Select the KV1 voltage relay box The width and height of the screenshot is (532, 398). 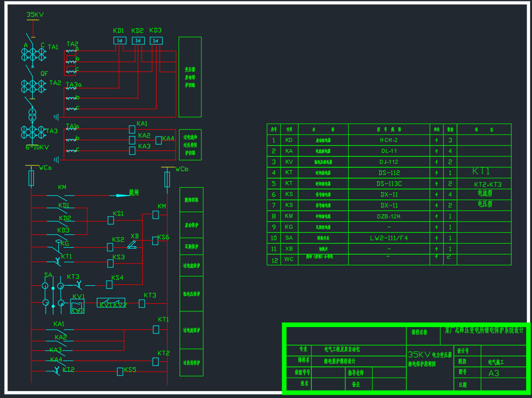(x=77, y=306)
